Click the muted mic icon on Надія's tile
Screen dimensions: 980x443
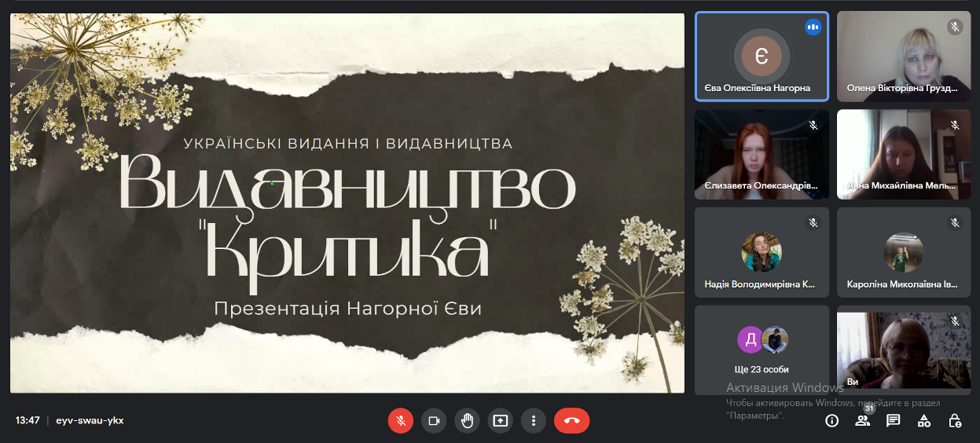[813, 222]
